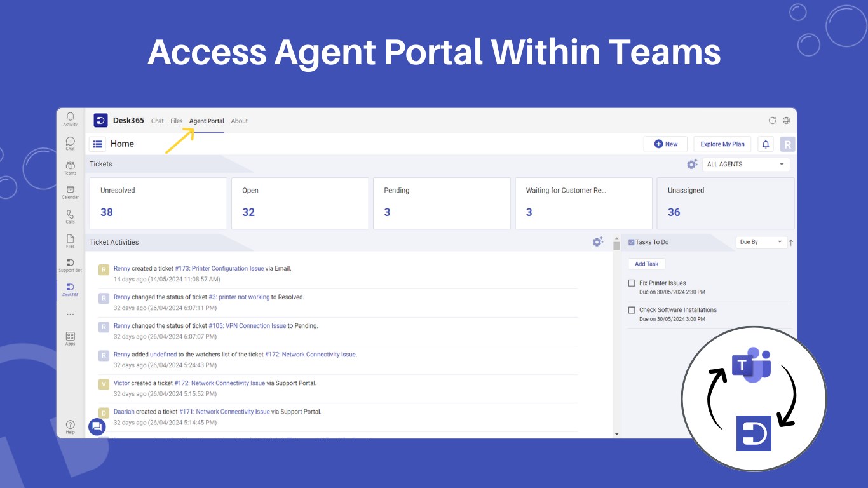Open Help at the sidebar bottom
Viewport: 868px width, 488px height.
(70, 427)
